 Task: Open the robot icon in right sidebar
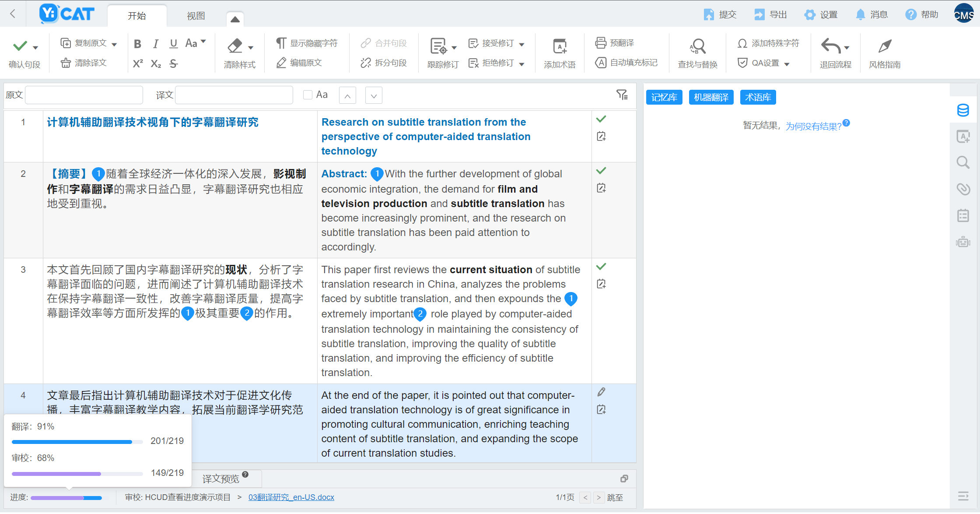(x=963, y=242)
